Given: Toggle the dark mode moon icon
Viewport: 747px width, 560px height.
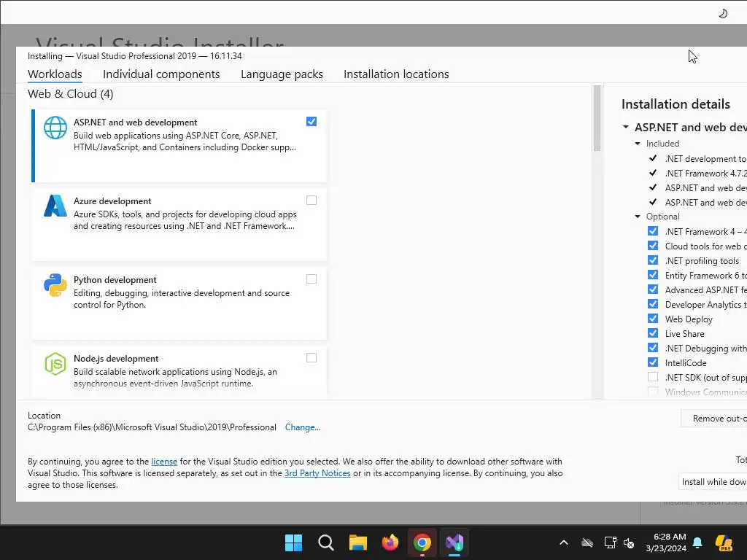Looking at the screenshot, I should click(x=723, y=13).
